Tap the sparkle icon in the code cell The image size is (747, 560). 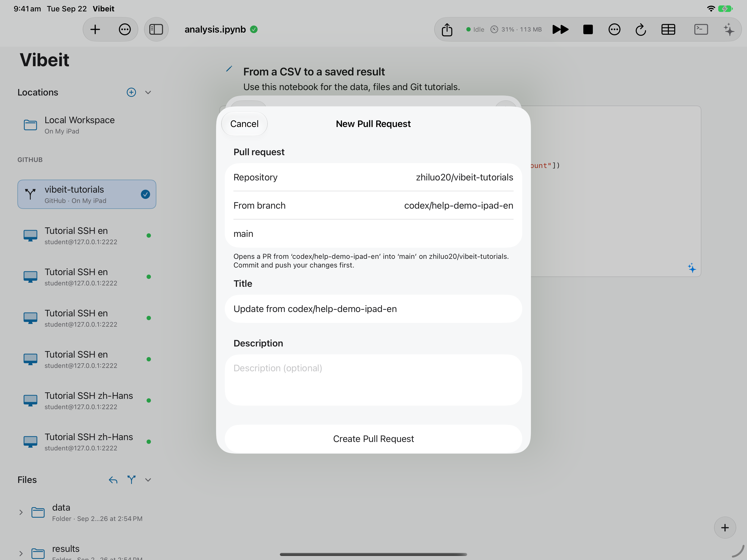[x=692, y=268]
